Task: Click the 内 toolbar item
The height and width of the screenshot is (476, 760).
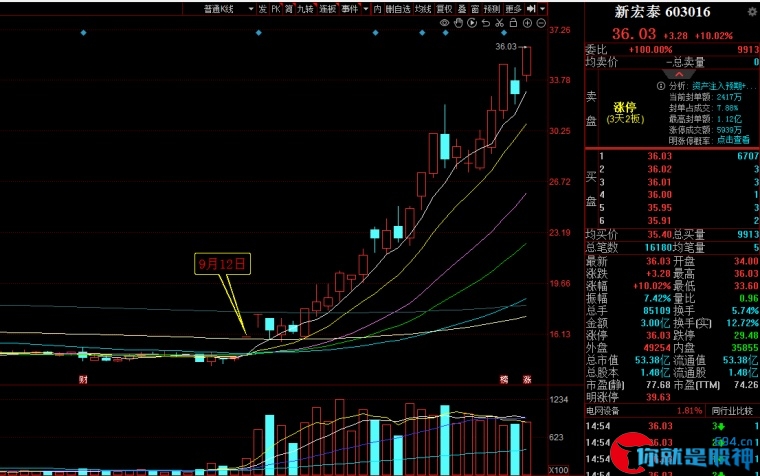Action: pyautogui.click(x=378, y=9)
